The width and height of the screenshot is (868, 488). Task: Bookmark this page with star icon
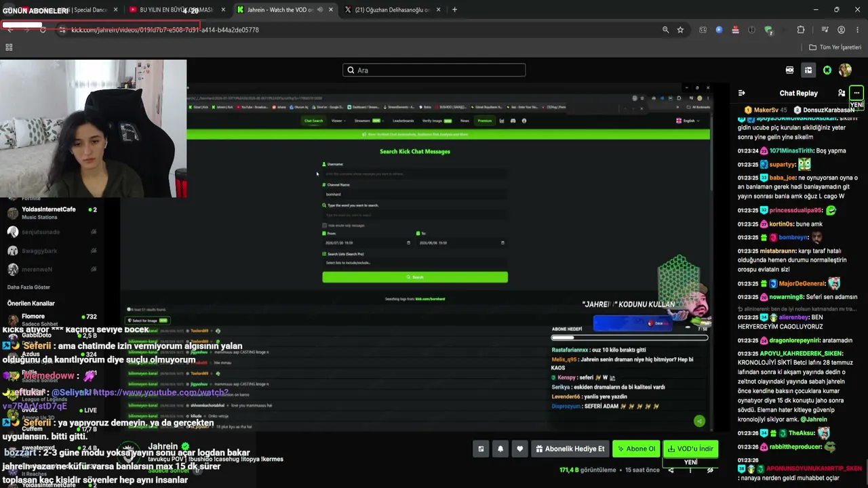point(680,30)
